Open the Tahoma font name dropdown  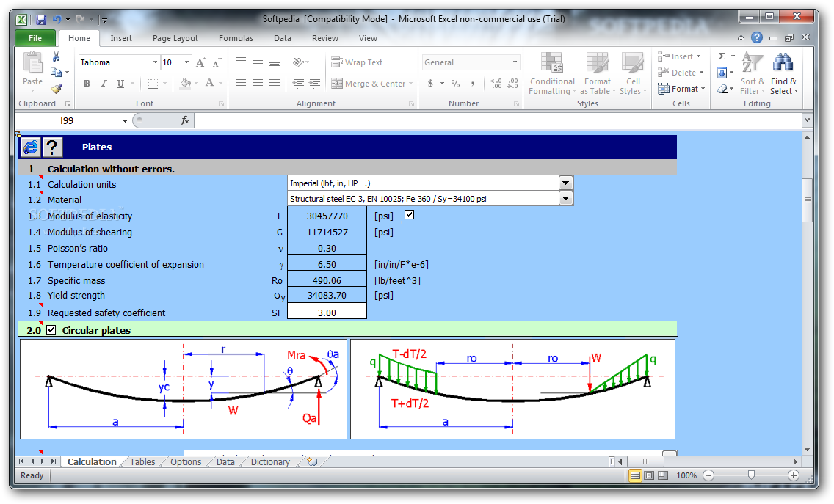click(155, 63)
